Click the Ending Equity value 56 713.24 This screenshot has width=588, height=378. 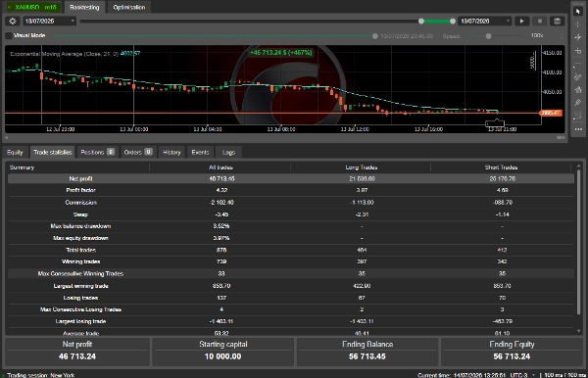point(512,356)
